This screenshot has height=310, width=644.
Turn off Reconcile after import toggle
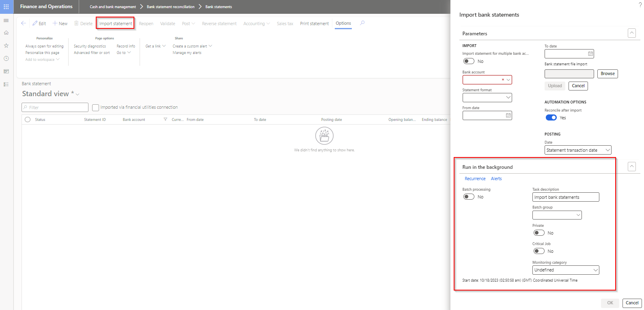[551, 118]
